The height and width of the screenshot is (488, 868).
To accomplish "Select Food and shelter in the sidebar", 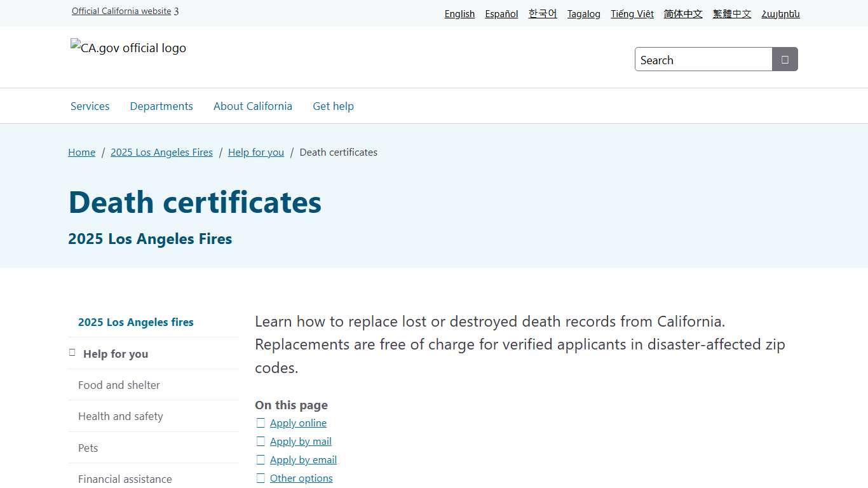I will point(119,384).
